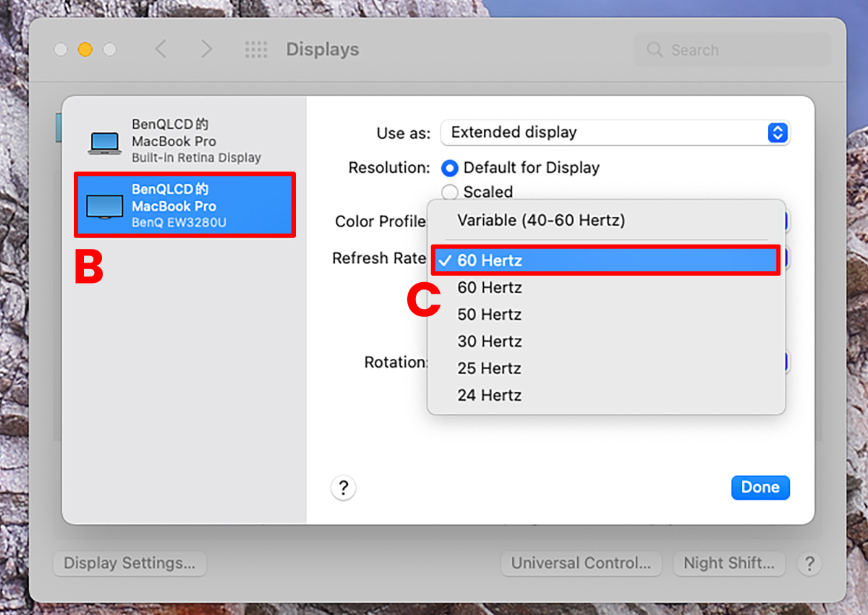Click the forward navigation arrow
The image size is (868, 615).
[207, 49]
